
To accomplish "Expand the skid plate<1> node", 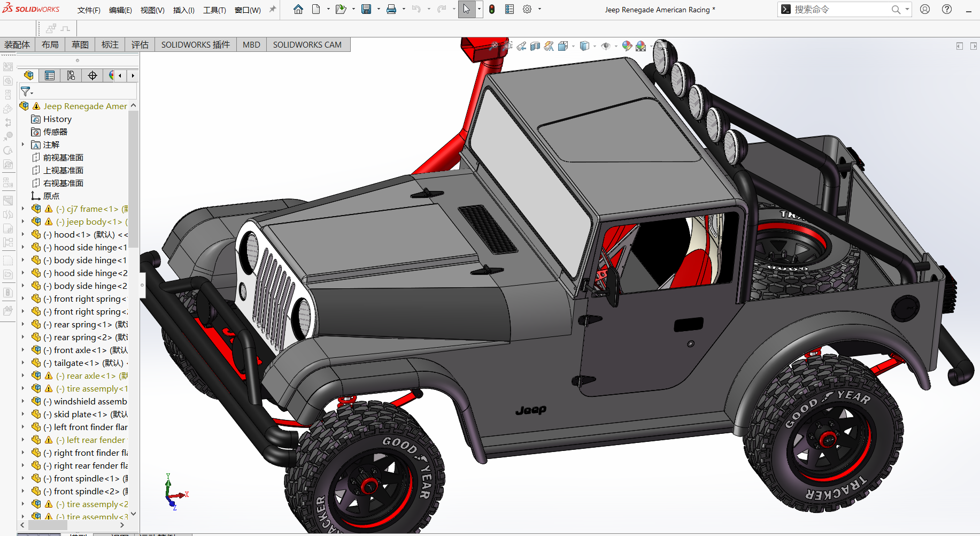I will [23, 414].
